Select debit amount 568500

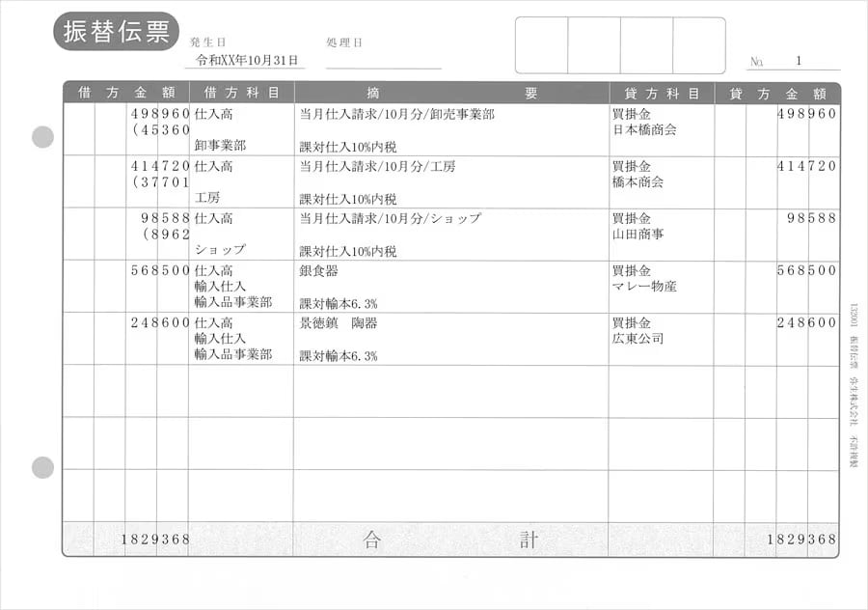point(160,270)
